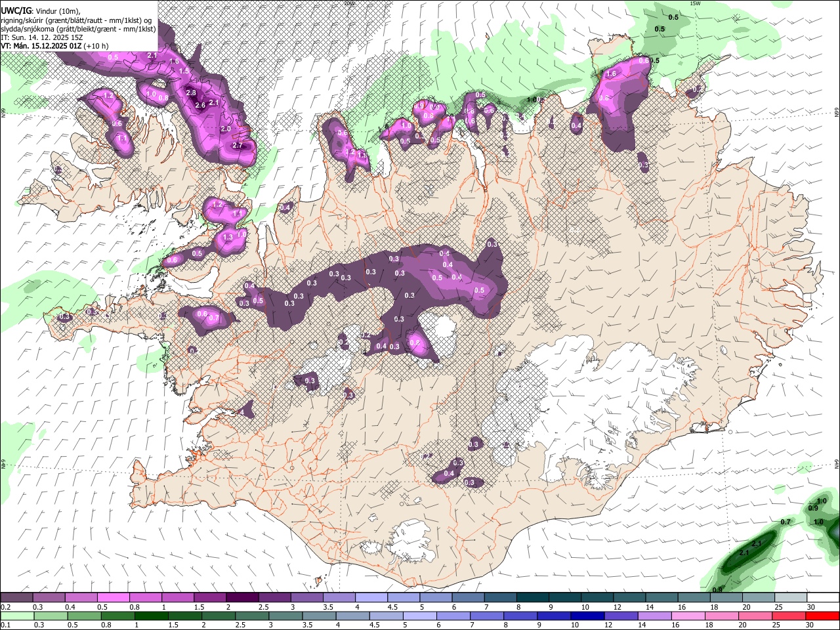This screenshot has height=630, width=840.
Task: Select the crimson 25 swatch in the lower legend
Action: coord(789,616)
